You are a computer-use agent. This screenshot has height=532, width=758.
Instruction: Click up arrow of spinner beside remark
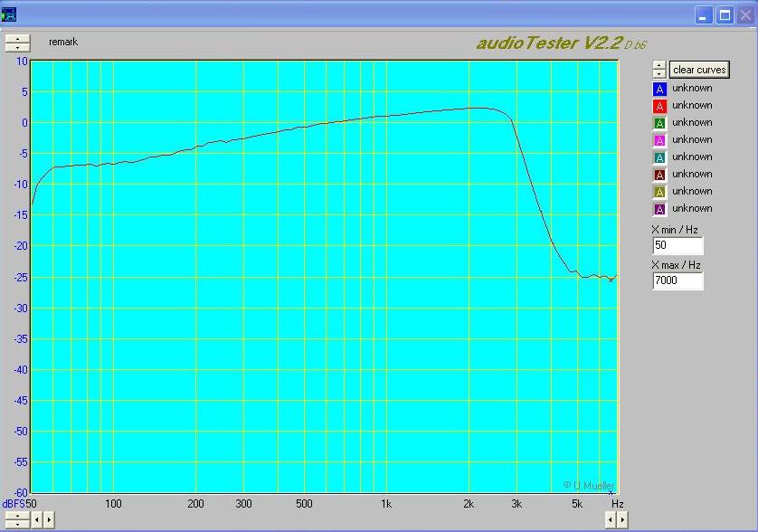(17, 39)
